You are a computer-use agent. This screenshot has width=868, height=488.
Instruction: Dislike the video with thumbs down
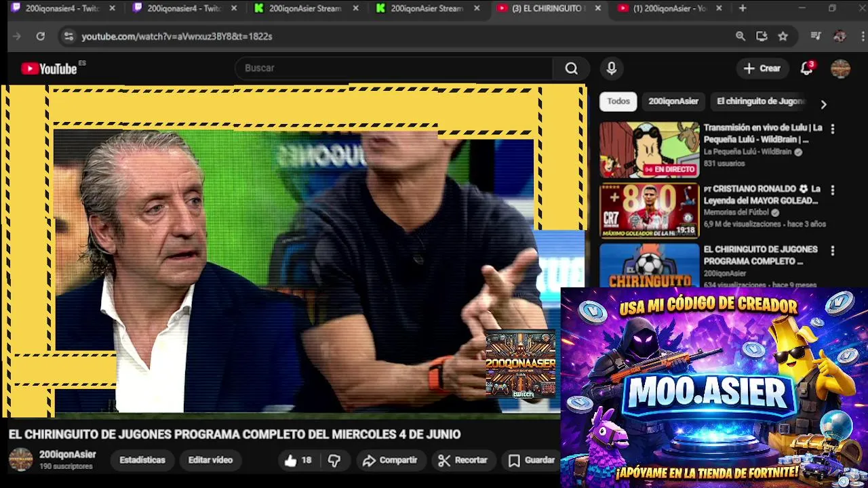[x=334, y=460]
